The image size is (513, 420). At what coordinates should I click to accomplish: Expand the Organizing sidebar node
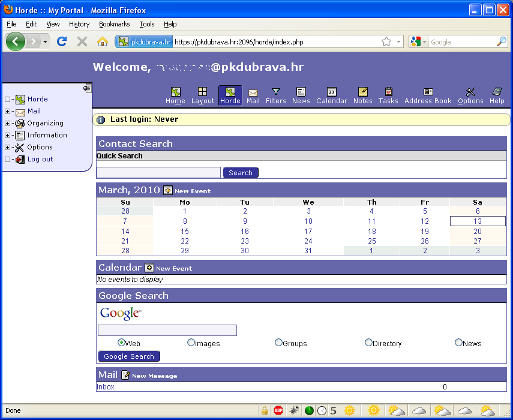(7, 123)
